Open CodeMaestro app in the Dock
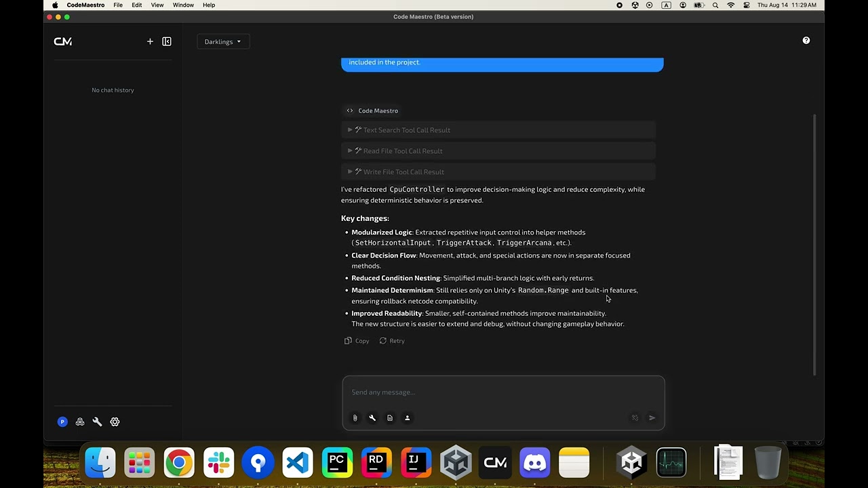 coord(495,463)
